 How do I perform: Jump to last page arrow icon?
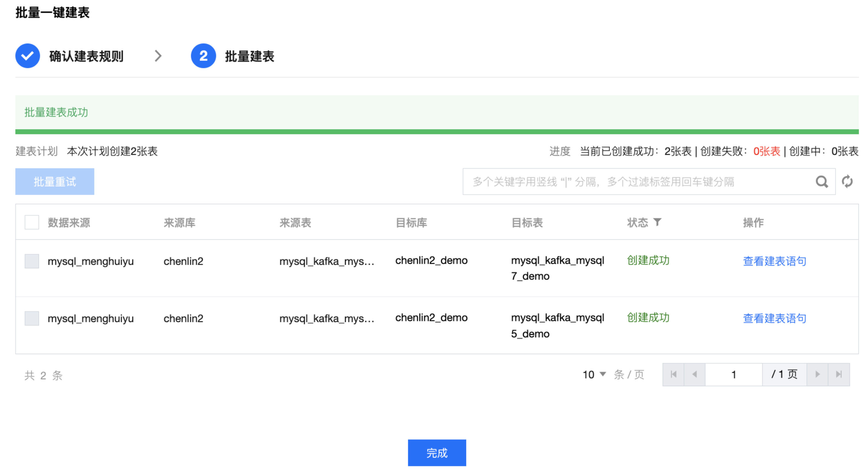pos(839,374)
